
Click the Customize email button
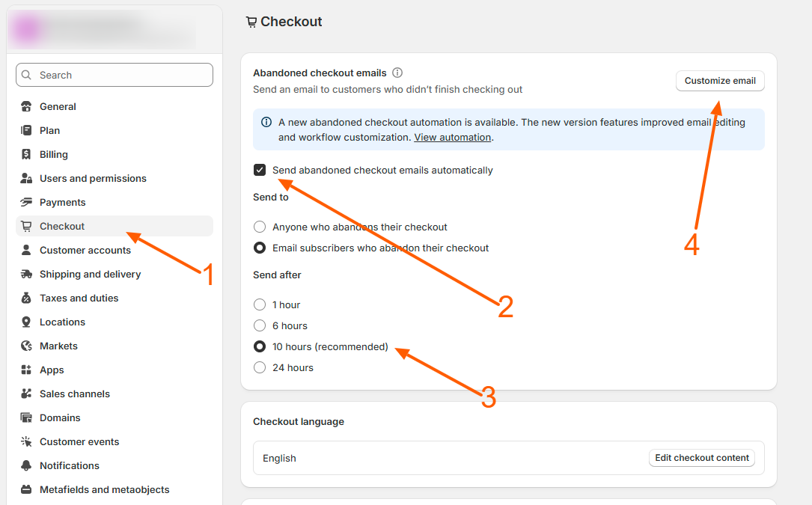720,81
